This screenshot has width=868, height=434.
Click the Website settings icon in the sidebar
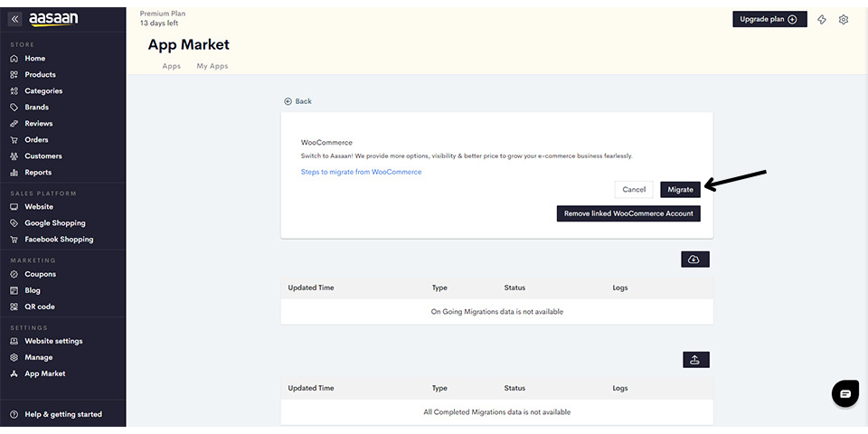14,342
